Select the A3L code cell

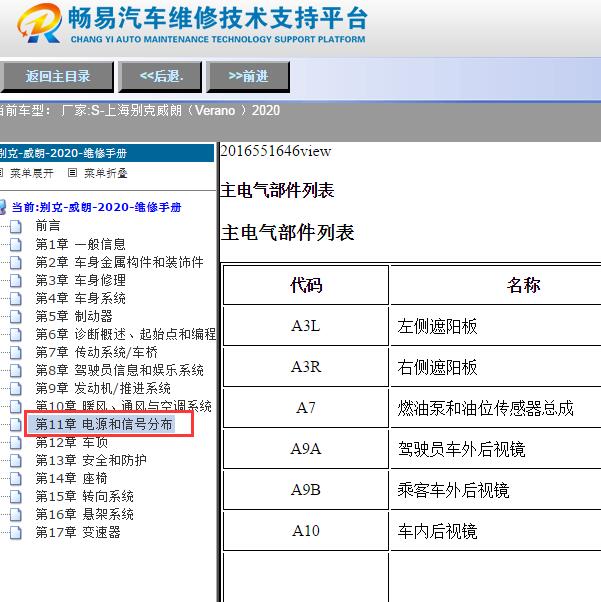pos(306,326)
